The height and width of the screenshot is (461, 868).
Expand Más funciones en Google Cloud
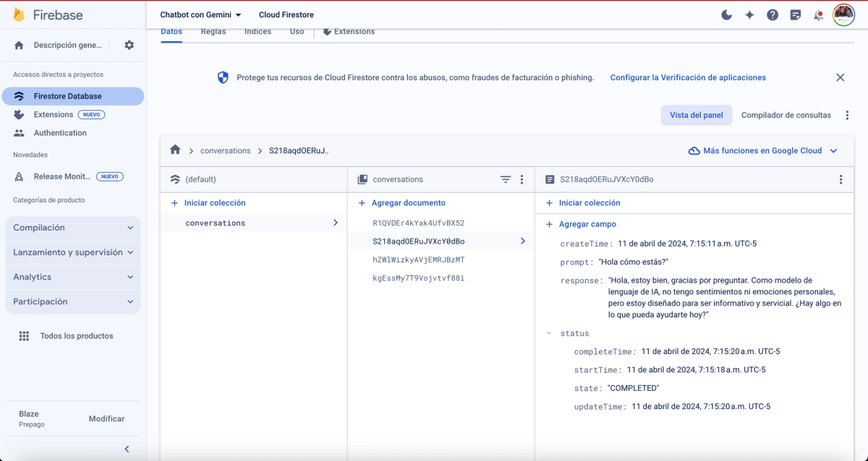762,151
